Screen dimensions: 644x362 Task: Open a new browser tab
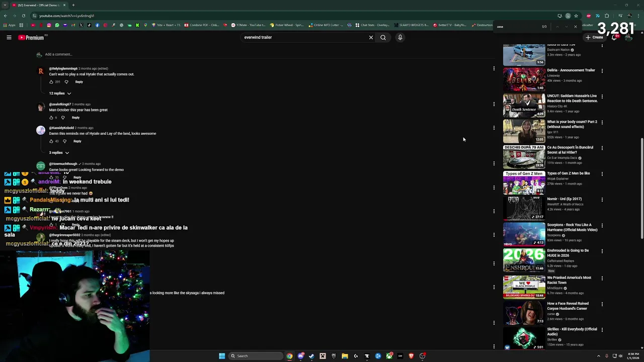[x=73, y=5]
